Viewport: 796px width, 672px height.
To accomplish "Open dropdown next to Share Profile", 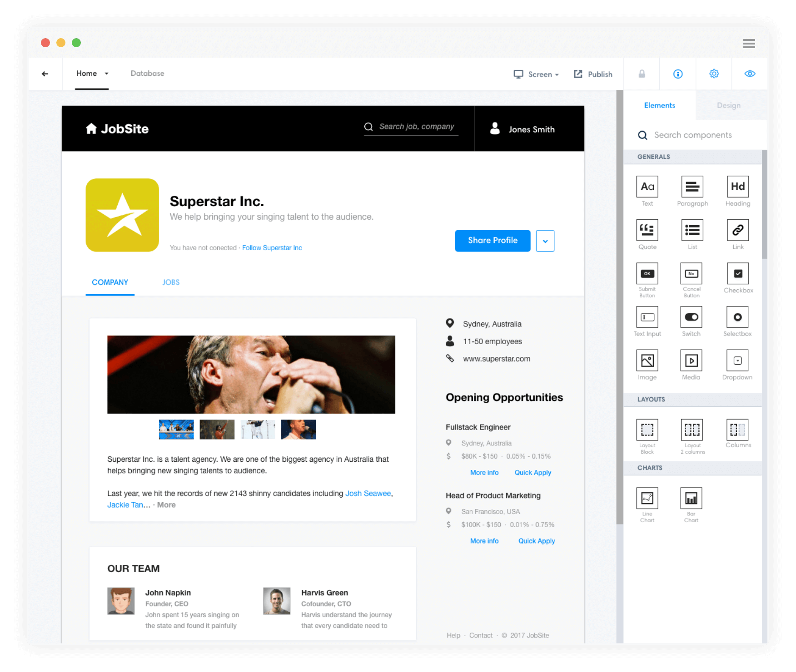I will coord(545,241).
